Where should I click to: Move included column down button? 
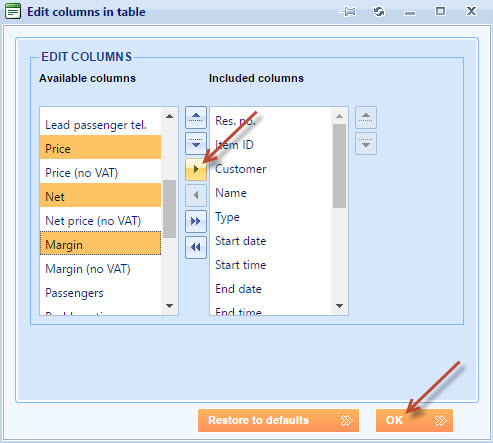click(x=366, y=143)
